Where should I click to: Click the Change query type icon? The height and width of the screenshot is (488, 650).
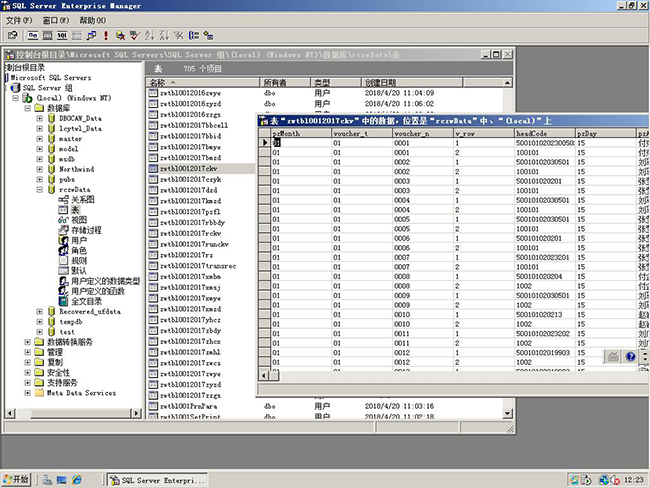pyautogui.click(x=91, y=36)
